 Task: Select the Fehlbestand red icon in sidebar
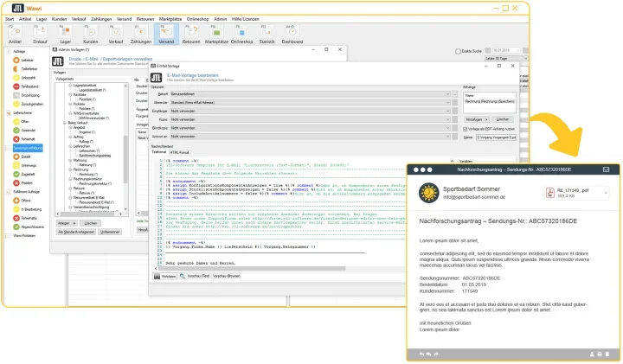tap(16, 86)
